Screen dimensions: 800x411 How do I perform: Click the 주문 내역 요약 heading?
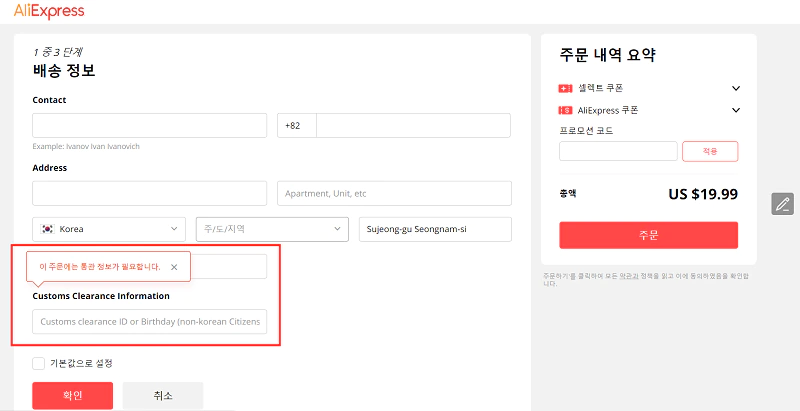pos(607,55)
